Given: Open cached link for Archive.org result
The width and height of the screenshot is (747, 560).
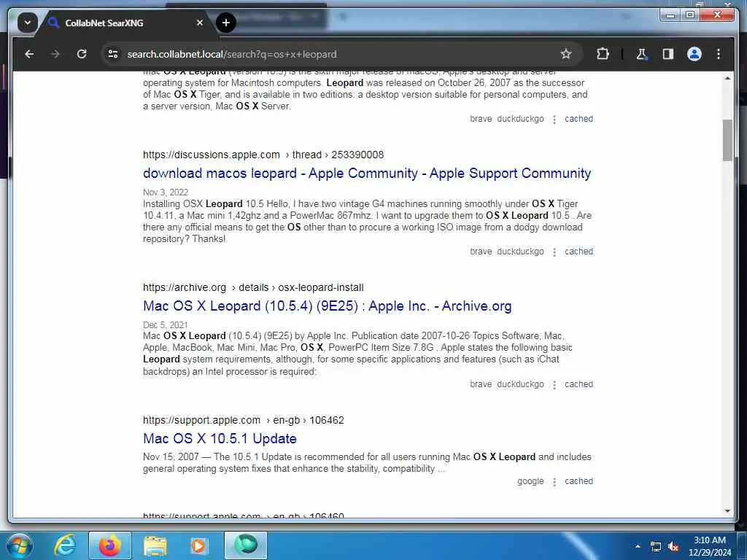Looking at the screenshot, I should pos(578,384).
